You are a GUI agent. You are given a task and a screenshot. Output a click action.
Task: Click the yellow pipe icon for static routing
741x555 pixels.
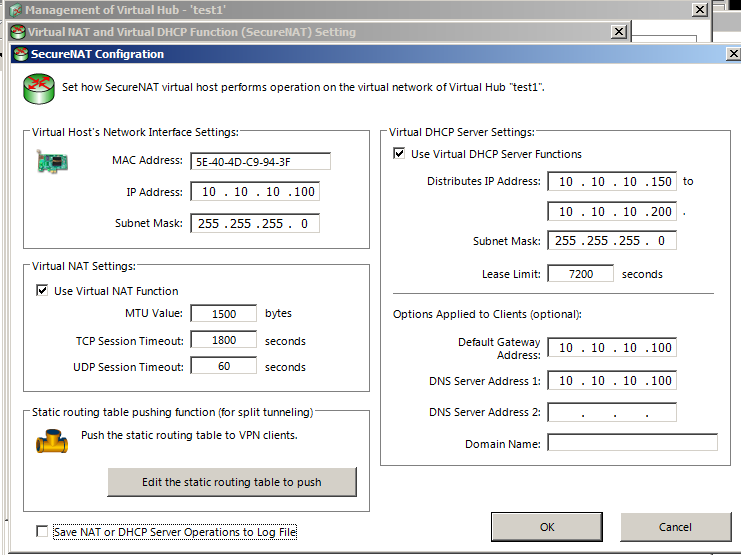click(52, 441)
